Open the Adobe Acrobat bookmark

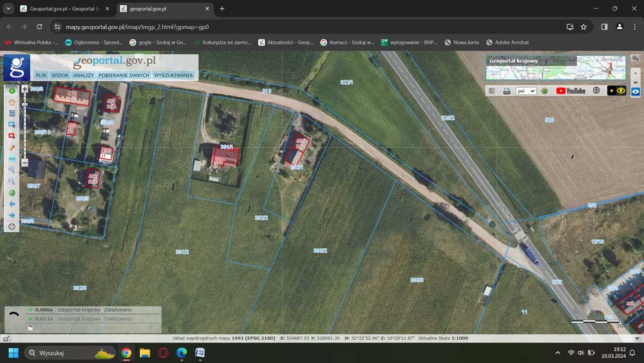pos(507,43)
